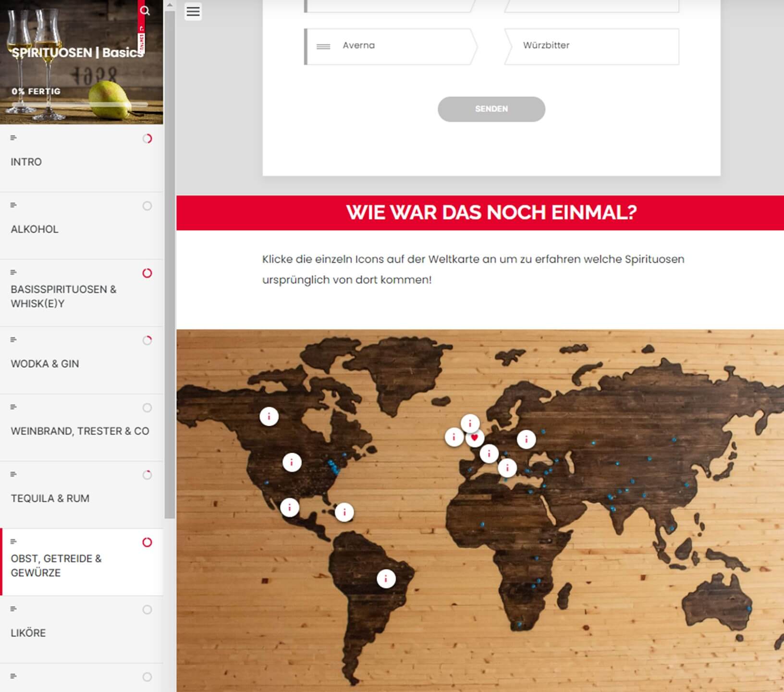
Task: Click status circle beside WEINBRAND, TRESTER & CO
Action: (x=147, y=408)
